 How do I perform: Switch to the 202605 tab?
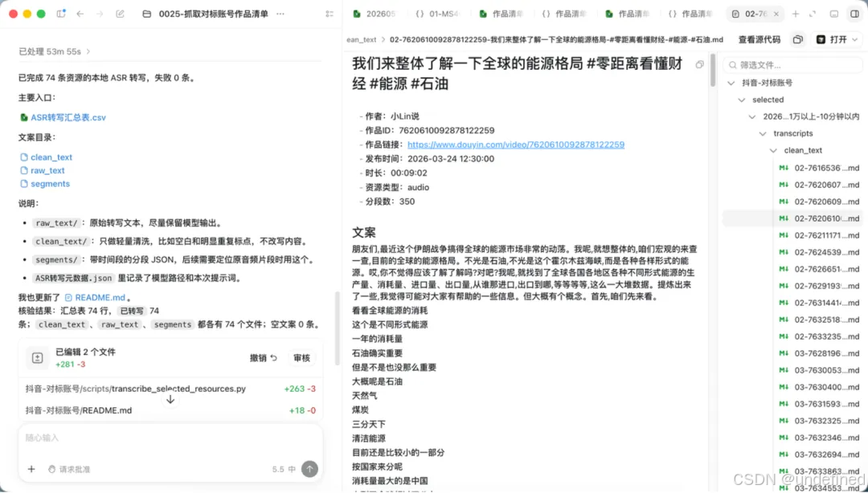tap(375, 14)
